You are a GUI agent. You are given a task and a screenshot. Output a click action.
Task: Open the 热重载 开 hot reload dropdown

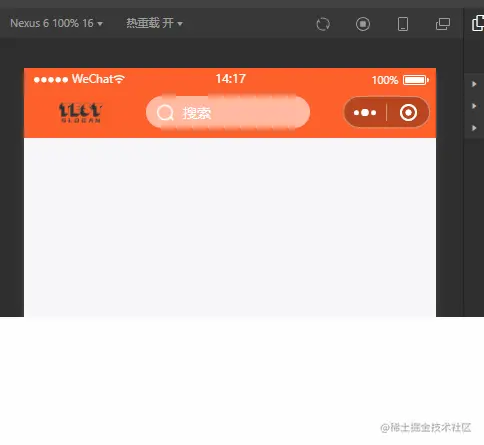pos(154,23)
